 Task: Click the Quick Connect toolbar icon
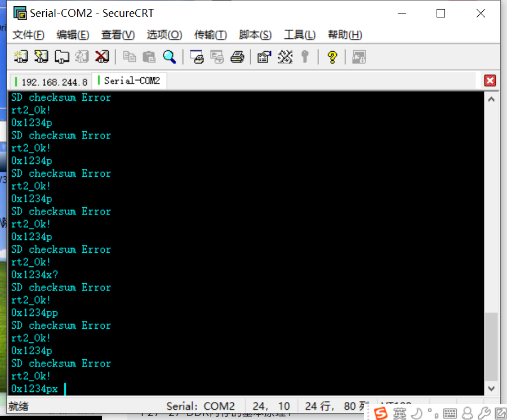41,56
